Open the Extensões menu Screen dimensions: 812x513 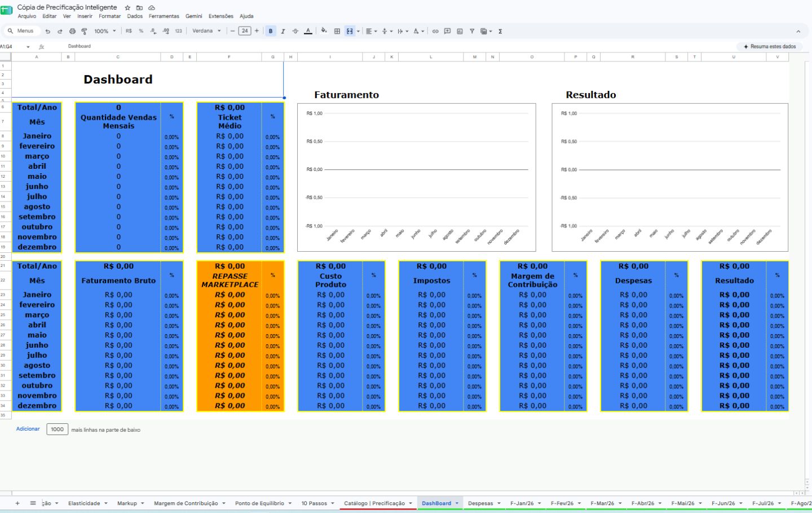click(221, 16)
